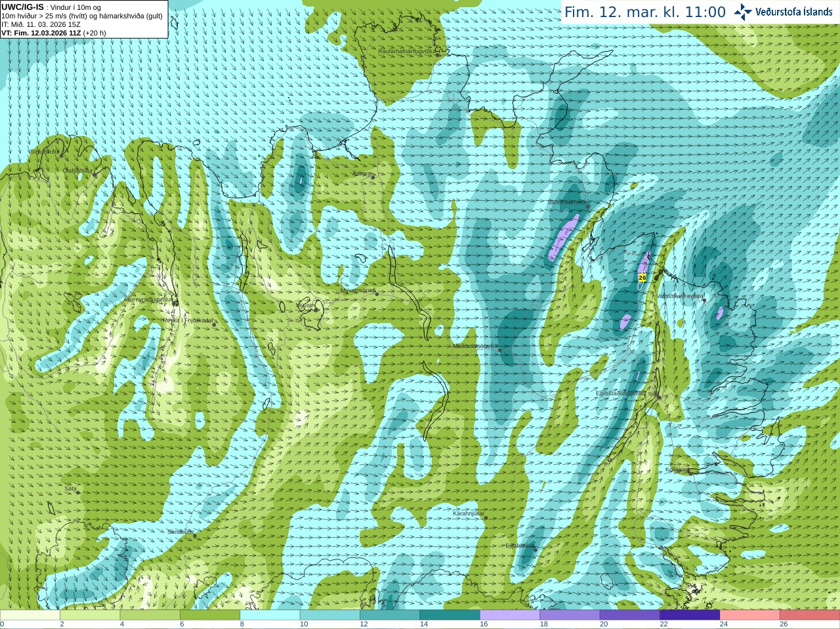Select the Reykir í Fnjóskadal station label
This screenshot has width=840, height=629.
pos(188,320)
